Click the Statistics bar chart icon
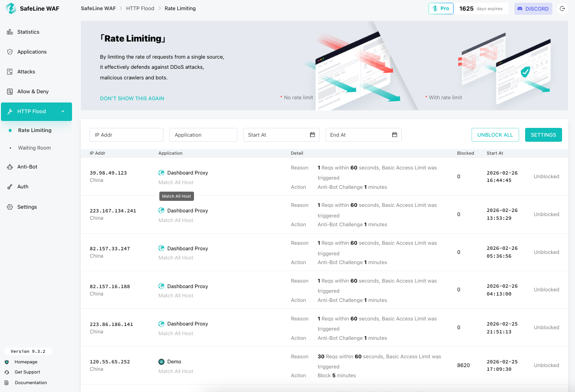 click(x=10, y=32)
